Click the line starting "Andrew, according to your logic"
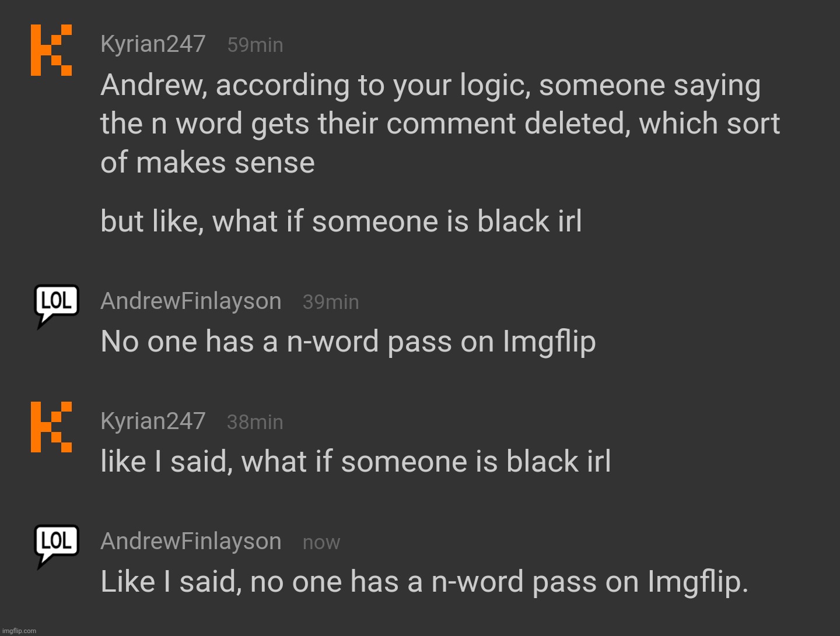Image resolution: width=840 pixels, height=636 pixels. (x=430, y=86)
